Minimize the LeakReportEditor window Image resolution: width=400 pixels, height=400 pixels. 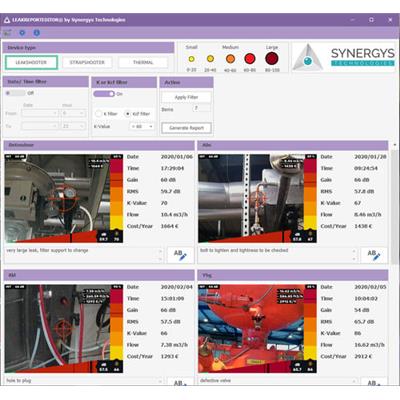(353, 20)
